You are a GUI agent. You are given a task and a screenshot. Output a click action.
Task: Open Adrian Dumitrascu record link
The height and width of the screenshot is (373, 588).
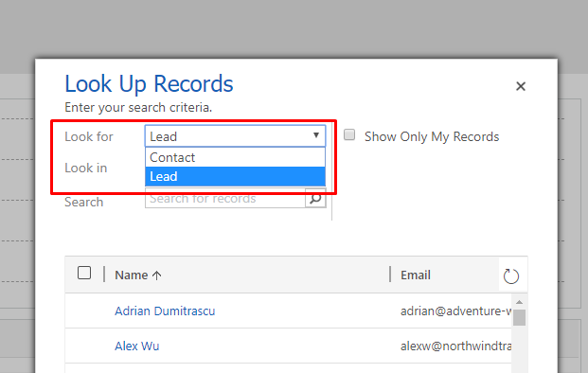(x=165, y=311)
